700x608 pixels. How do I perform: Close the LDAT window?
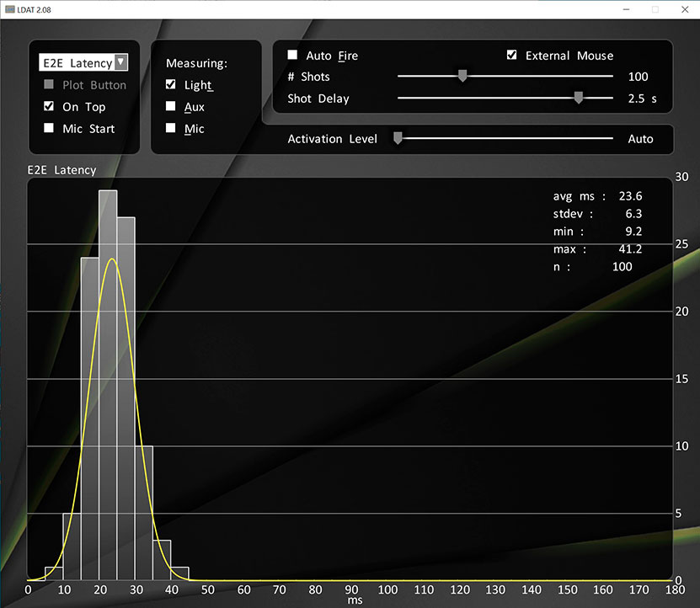pyautogui.click(x=685, y=9)
